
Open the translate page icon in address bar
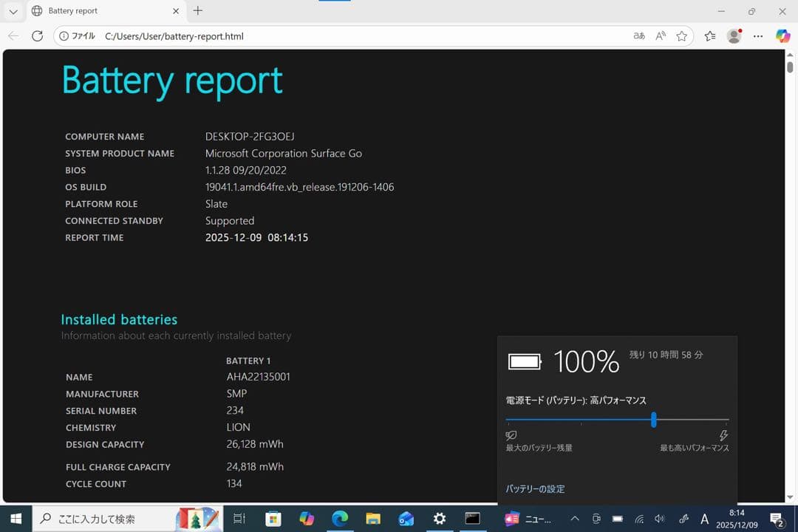pyautogui.click(x=639, y=36)
